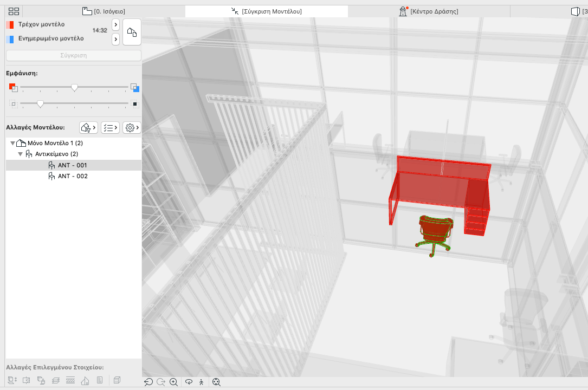
Task: Open the model change filter dropdown
Action: 88,128
